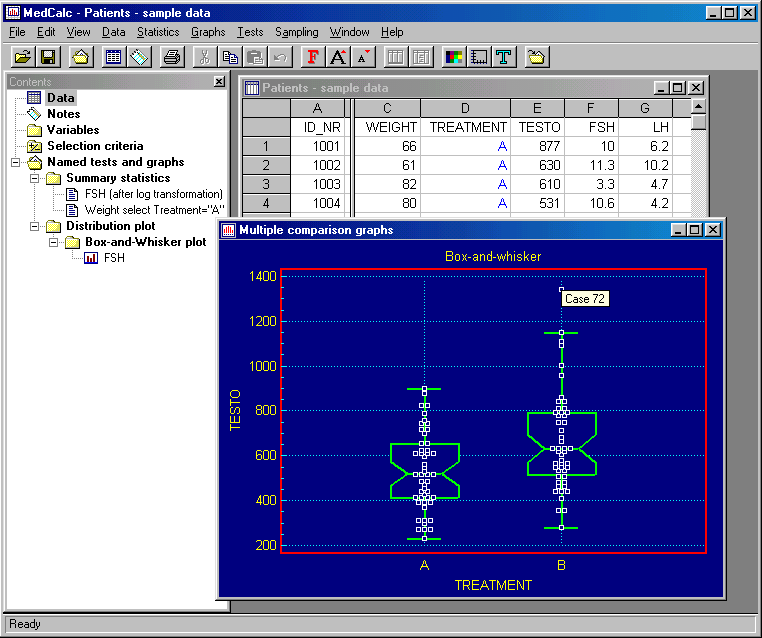Maximize the Multiple comparison graphs window

point(694,229)
